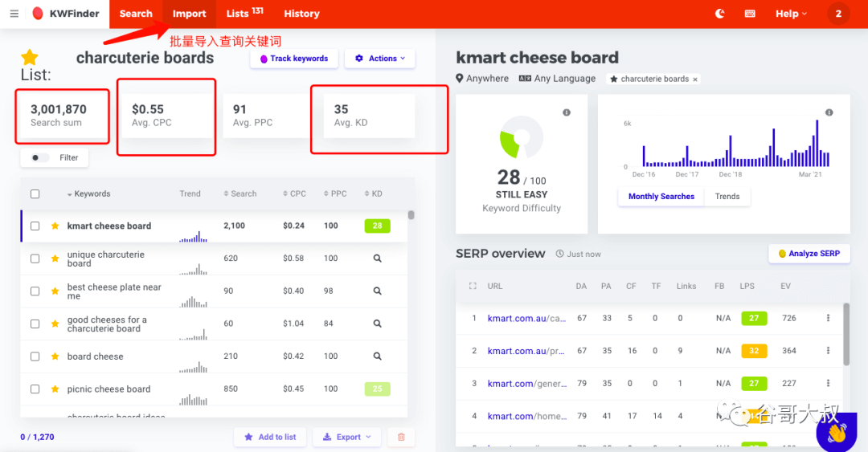This screenshot has height=452, width=868.
Task: Click magnifier icon for unique charcuterie board
Action: click(x=377, y=259)
